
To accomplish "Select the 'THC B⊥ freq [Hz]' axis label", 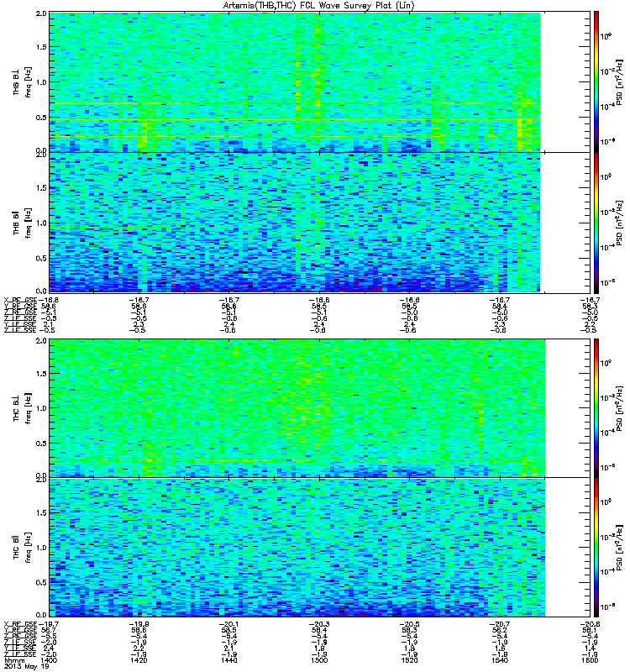I will [23, 408].
